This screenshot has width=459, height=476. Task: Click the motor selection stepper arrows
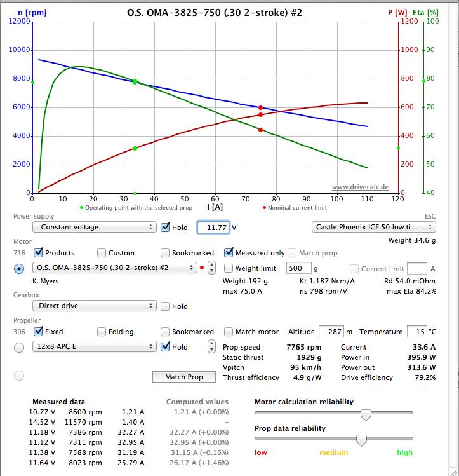(211, 268)
